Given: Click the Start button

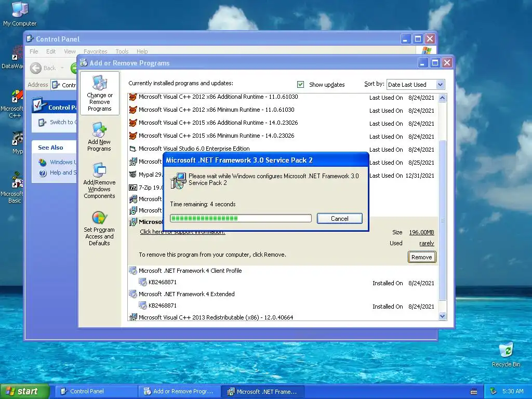Looking at the screenshot, I should click(x=24, y=391).
